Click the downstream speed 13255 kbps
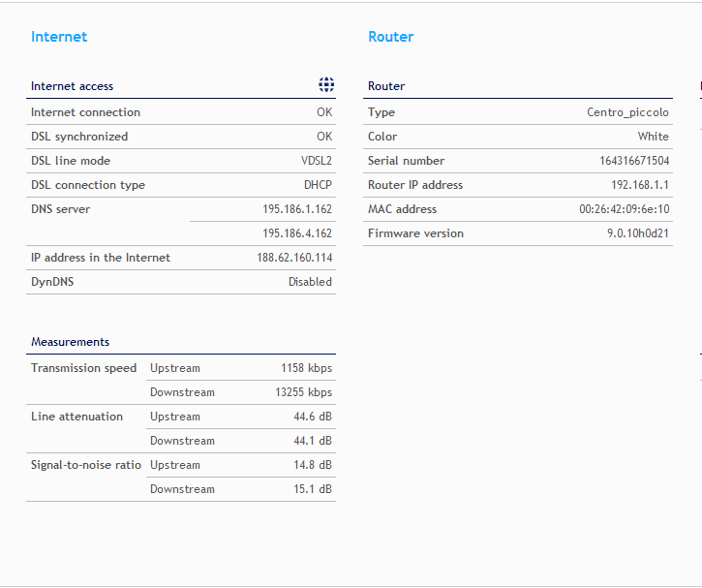The height and width of the screenshot is (588, 702). (x=303, y=392)
